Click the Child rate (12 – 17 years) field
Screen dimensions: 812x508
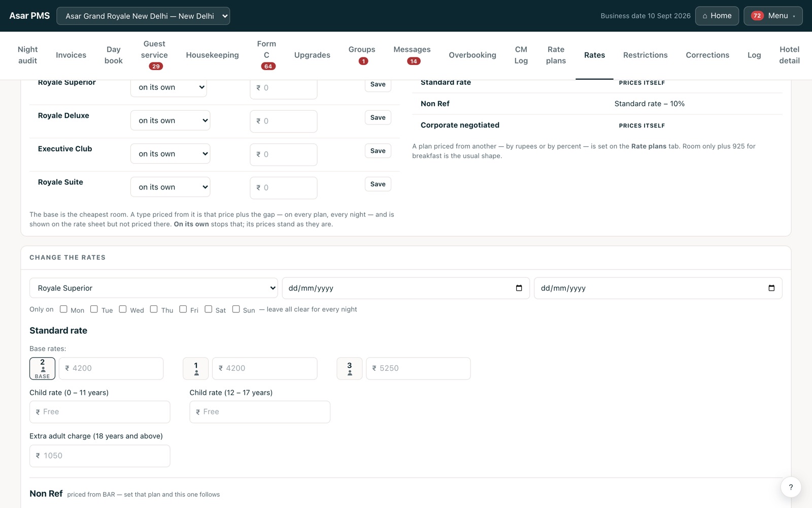click(x=260, y=412)
